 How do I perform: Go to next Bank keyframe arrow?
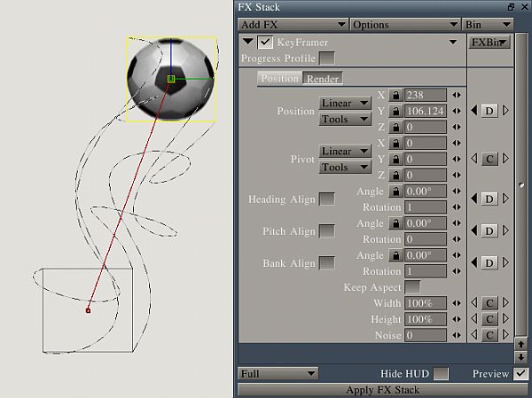pyautogui.click(x=505, y=262)
